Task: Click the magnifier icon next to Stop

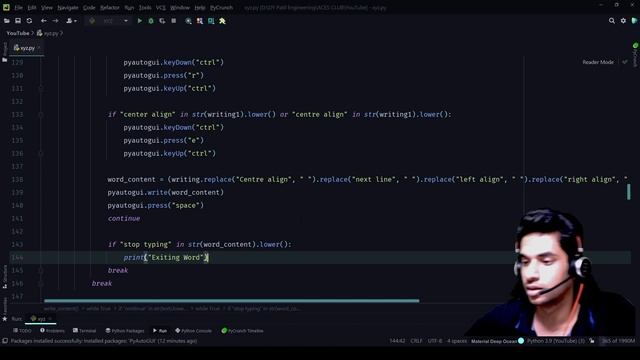Action: pyautogui.click(x=189, y=21)
